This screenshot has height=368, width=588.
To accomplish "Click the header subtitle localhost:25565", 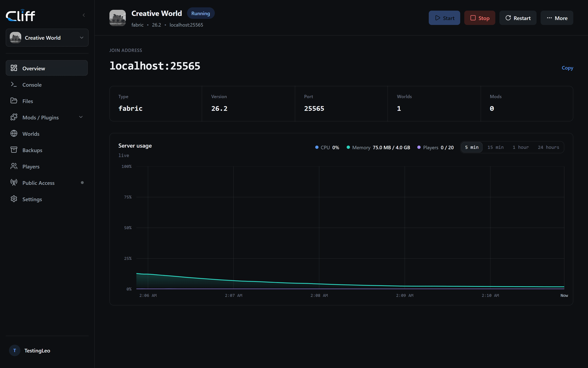I will coord(186,25).
